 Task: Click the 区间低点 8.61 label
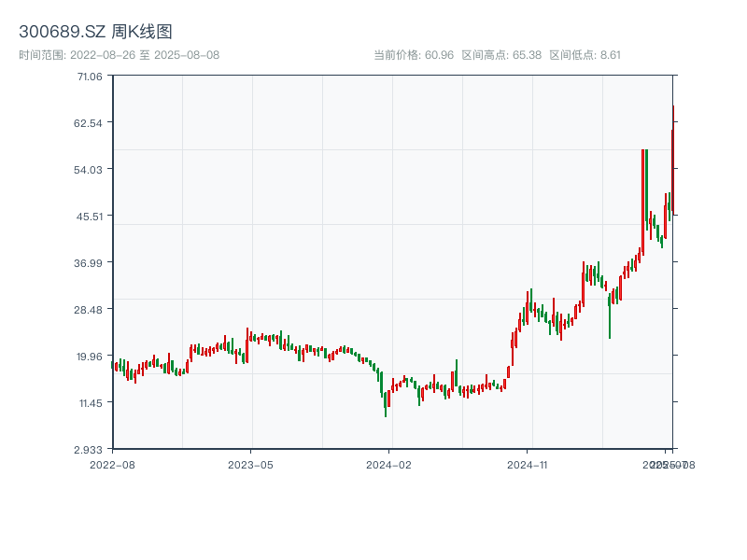coord(585,55)
